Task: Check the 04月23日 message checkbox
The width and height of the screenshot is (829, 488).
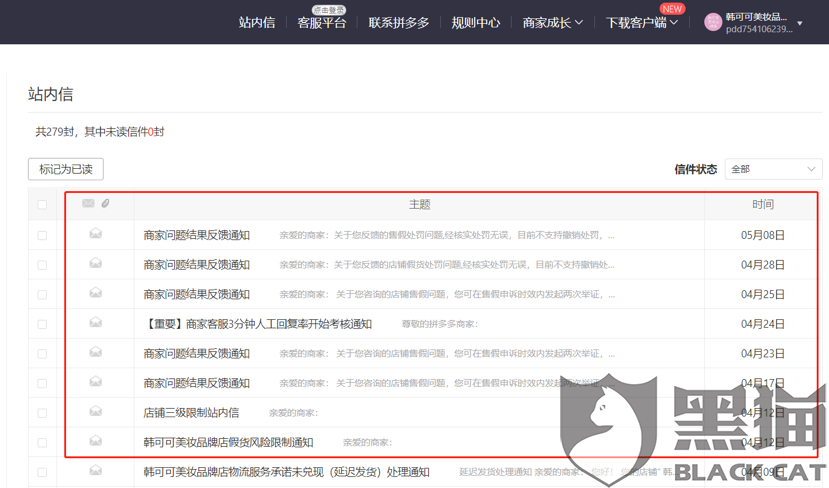Action: pyautogui.click(x=42, y=354)
